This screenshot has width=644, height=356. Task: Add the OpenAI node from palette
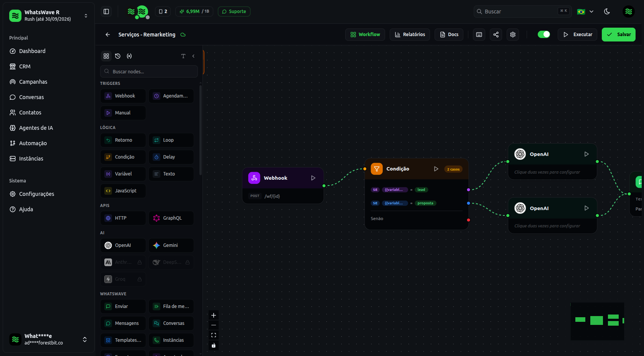tap(123, 245)
